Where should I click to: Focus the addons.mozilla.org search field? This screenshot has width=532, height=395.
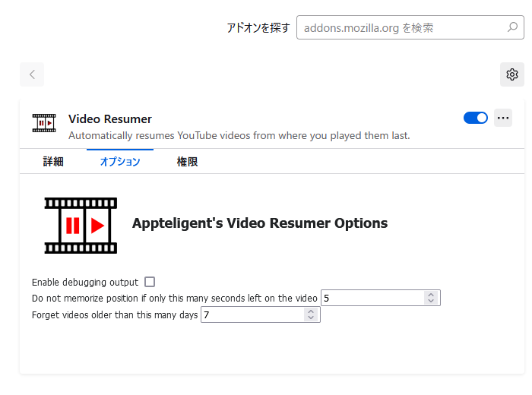tap(410, 27)
